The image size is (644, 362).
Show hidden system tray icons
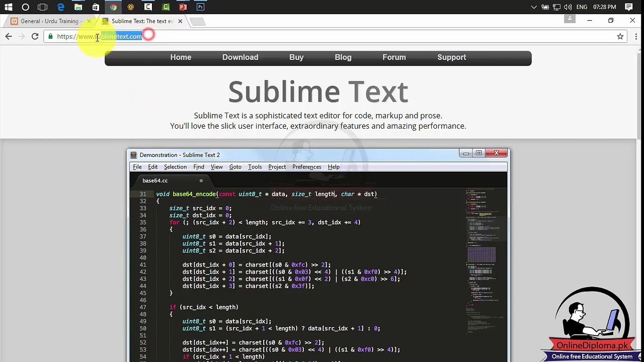coord(534,7)
